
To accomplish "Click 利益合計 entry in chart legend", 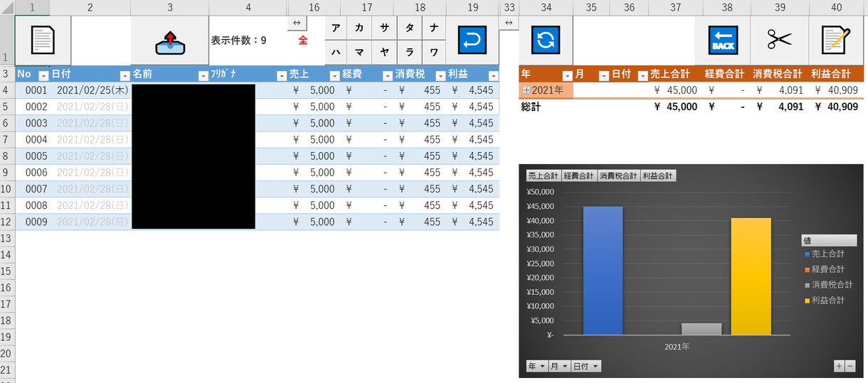I will (x=825, y=301).
